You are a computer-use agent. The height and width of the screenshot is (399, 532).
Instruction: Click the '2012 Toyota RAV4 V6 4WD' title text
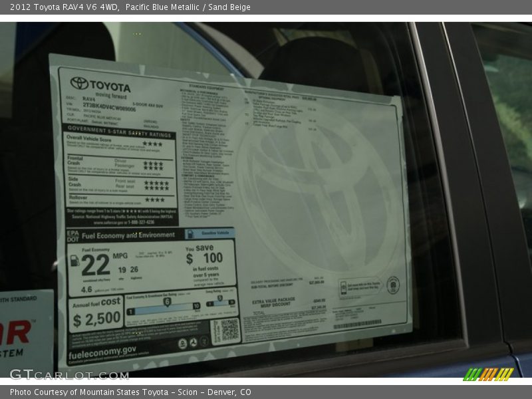65,7
